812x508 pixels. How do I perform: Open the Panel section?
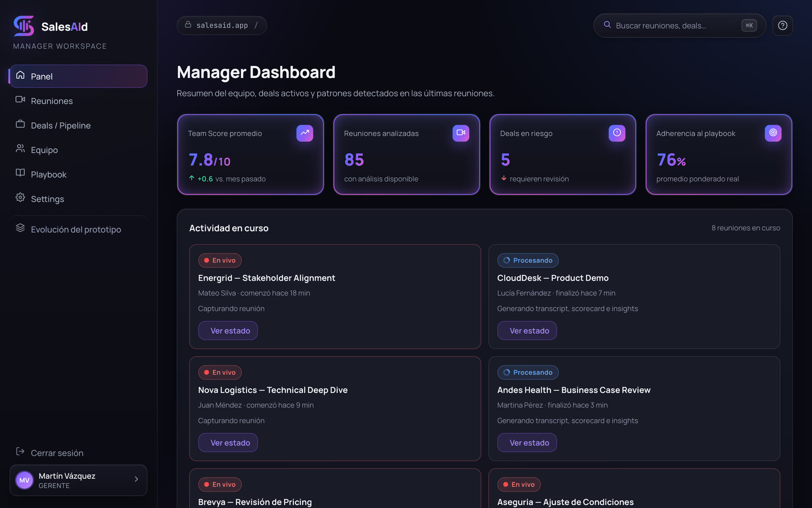click(78, 76)
